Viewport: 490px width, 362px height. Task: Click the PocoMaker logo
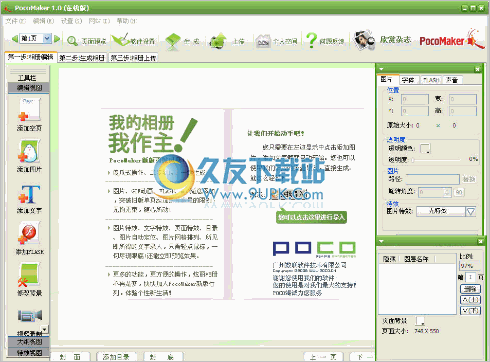tap(451, 40)
